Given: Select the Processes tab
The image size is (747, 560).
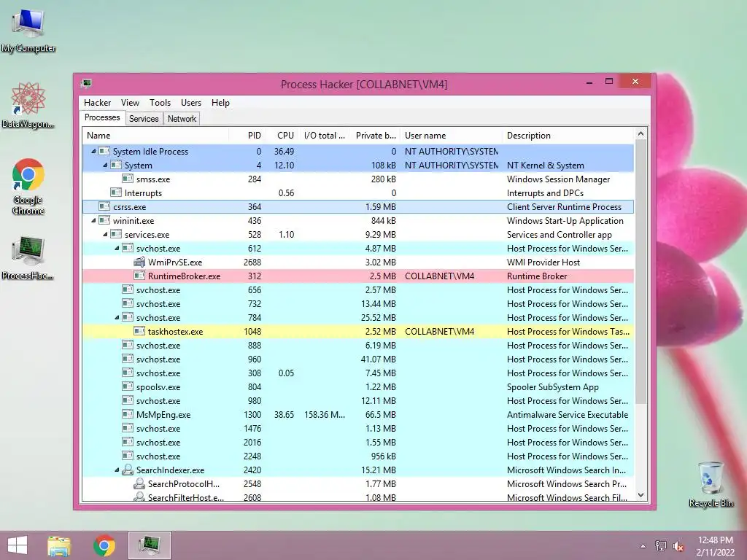Looking at the screenshot, I should coord(102,117).
